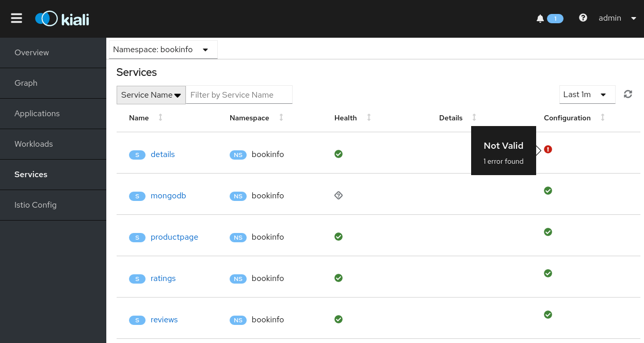Click the NS badge in mongodb row
The image size is (644, 343).
click(x=238, y=196)
